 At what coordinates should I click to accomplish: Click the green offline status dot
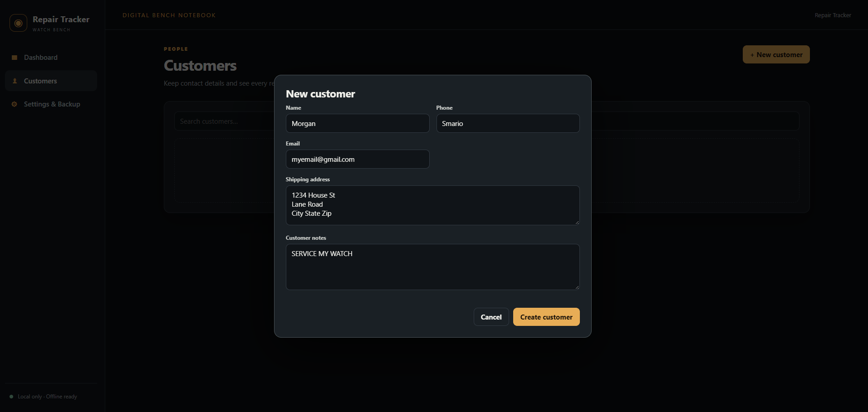pos(11,397)
